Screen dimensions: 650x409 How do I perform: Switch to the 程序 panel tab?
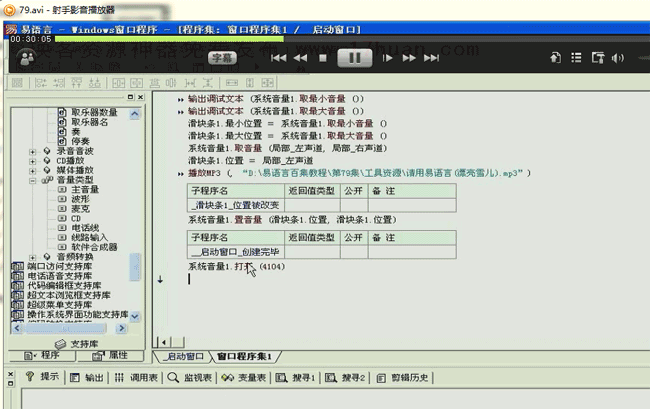coord(42,356)
